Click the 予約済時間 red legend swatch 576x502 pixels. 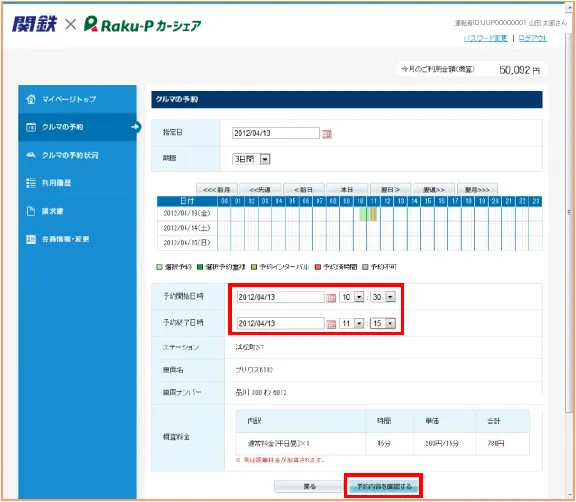(x=318, y=267)
